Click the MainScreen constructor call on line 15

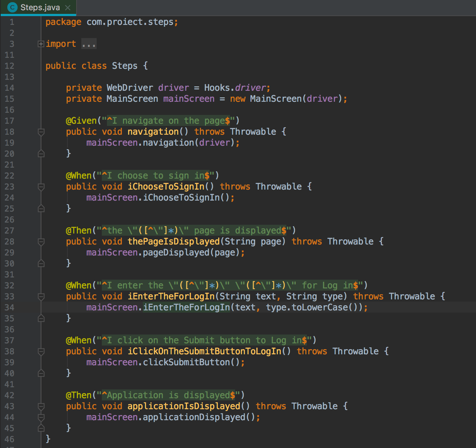275,99
